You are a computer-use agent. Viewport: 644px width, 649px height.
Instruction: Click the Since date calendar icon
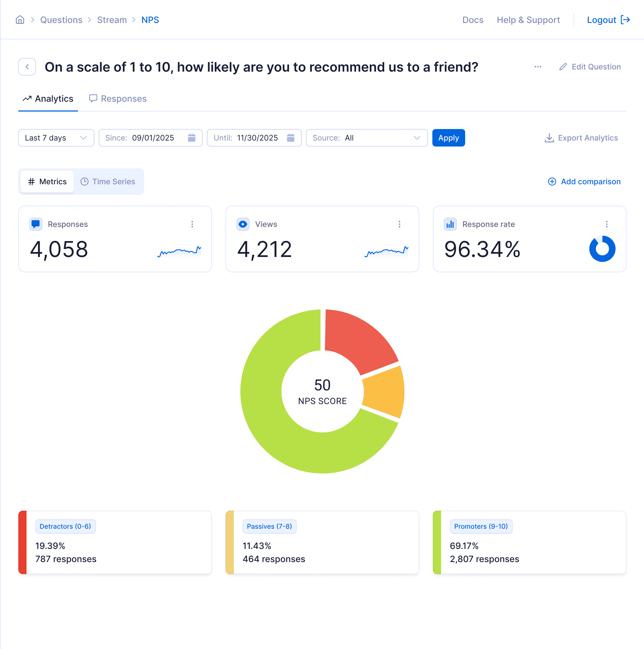pyautogui.click(x=191, y=138)
